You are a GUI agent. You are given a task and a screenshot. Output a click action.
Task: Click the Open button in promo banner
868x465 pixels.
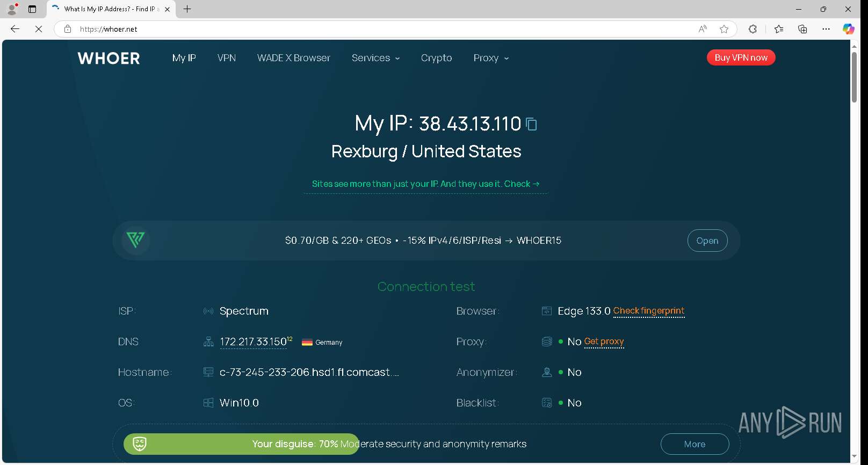click(707, 241)
